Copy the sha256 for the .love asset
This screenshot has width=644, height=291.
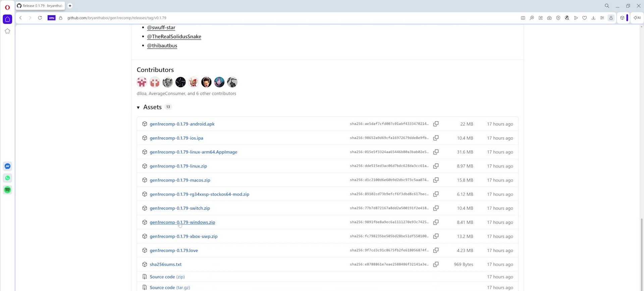point(436,250)
